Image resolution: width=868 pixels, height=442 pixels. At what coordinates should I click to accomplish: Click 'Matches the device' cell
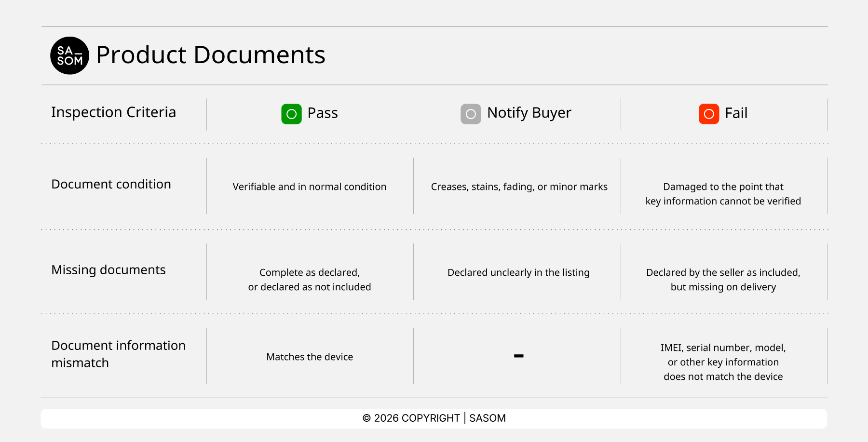(x=310, y=357)
